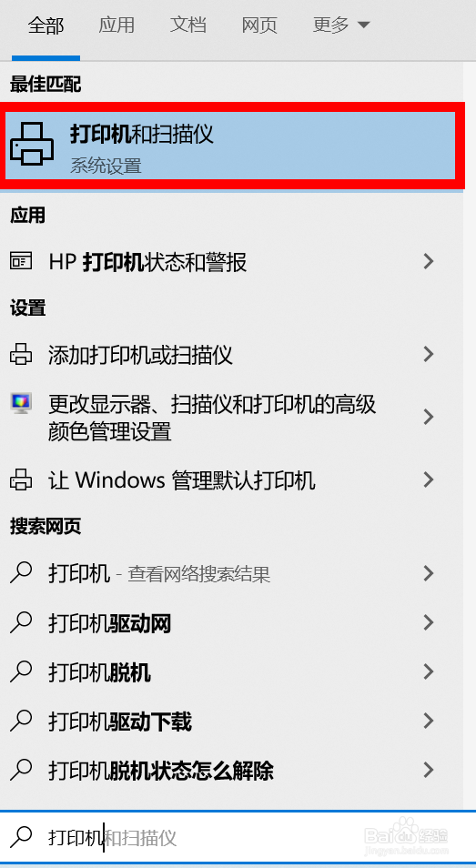Click the magnifier icon beside 打印机脱机
This screenshot has height=868, width=476.
pos(21,671)
